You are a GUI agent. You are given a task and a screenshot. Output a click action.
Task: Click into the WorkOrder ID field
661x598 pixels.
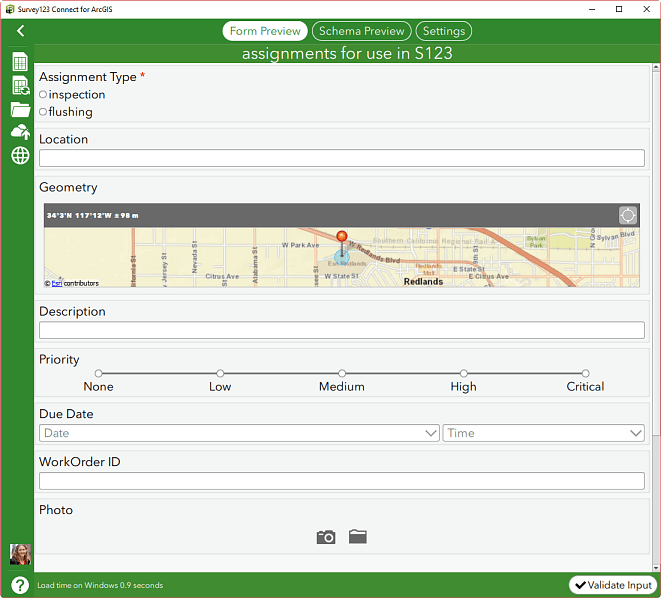coord(342,481)
